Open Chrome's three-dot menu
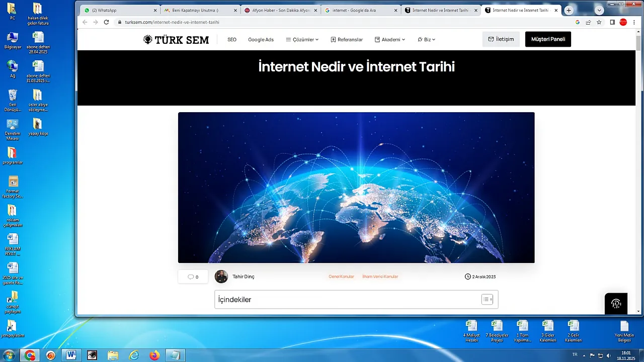Image resolution: width=644 pixels, height=362 pixels. (634, 22)
